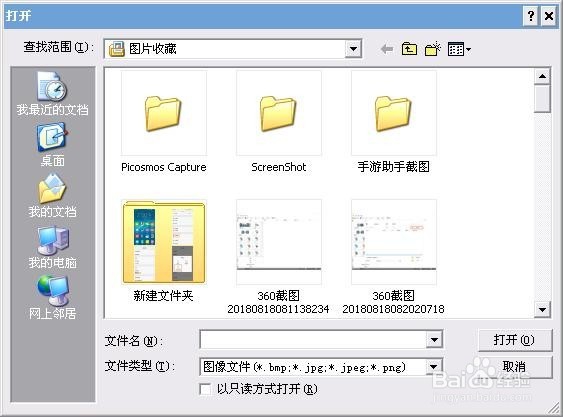Expand the file type (文件类型) dropdown arrow

click(x=434, y=367)
